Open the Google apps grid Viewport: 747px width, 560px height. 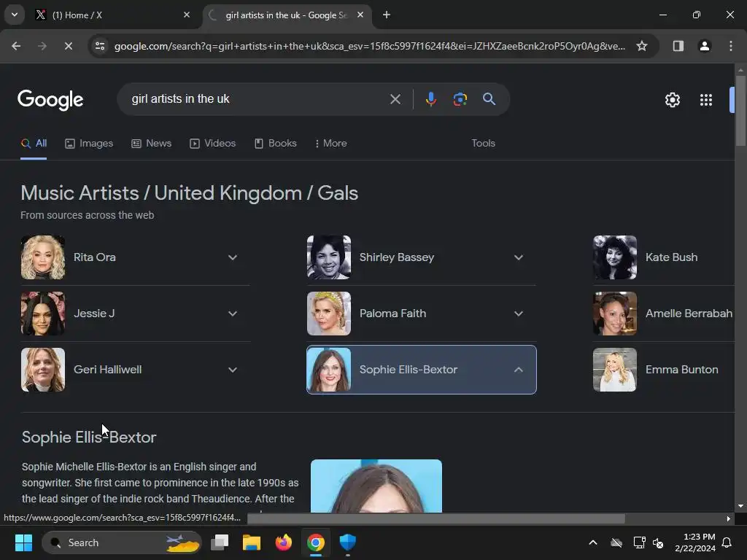pos(705,100)
